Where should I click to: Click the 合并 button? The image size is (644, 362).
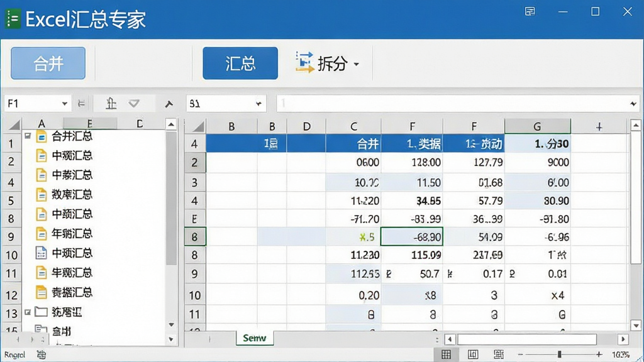tap(48, 63)
